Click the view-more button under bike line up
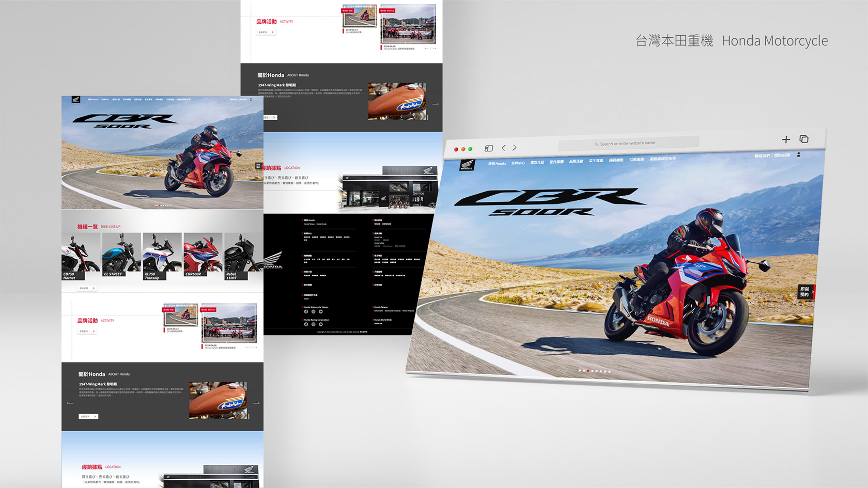 tap(87, 288)
